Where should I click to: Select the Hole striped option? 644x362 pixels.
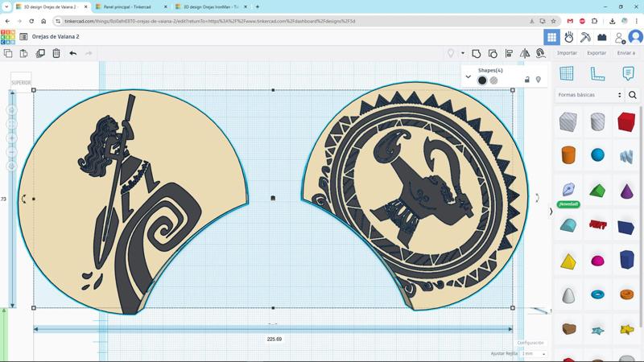[493, 80]
